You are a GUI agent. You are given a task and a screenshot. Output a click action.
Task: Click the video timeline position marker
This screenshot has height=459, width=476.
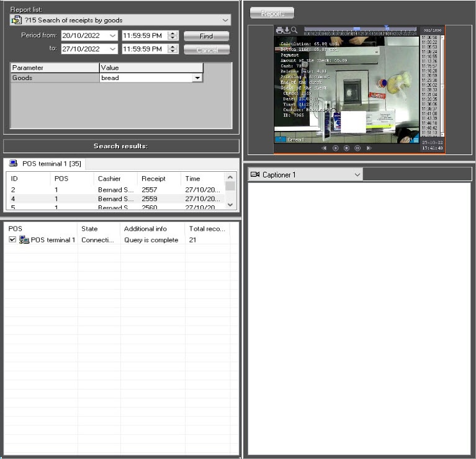coord(386,27)
